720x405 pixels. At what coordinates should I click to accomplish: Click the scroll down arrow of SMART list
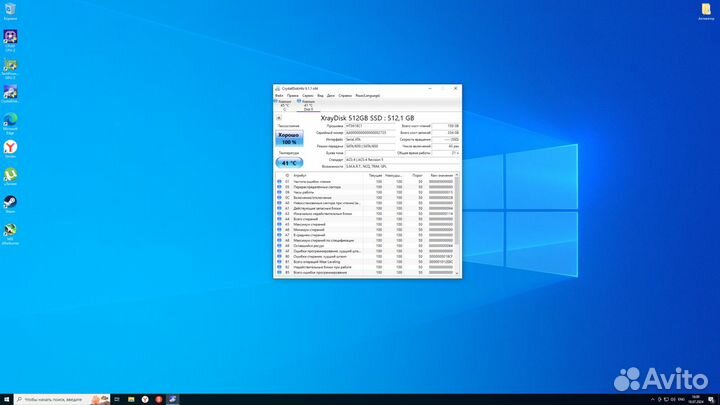456,273
